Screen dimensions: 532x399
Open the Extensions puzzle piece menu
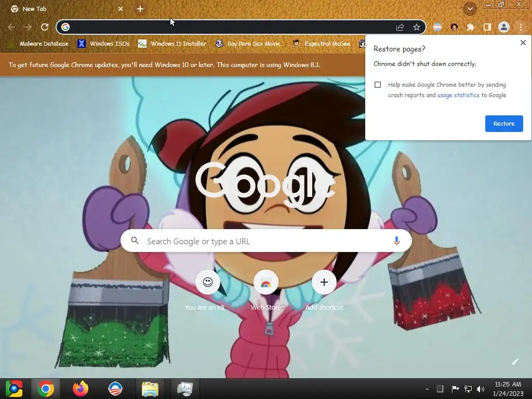point(471,27)
